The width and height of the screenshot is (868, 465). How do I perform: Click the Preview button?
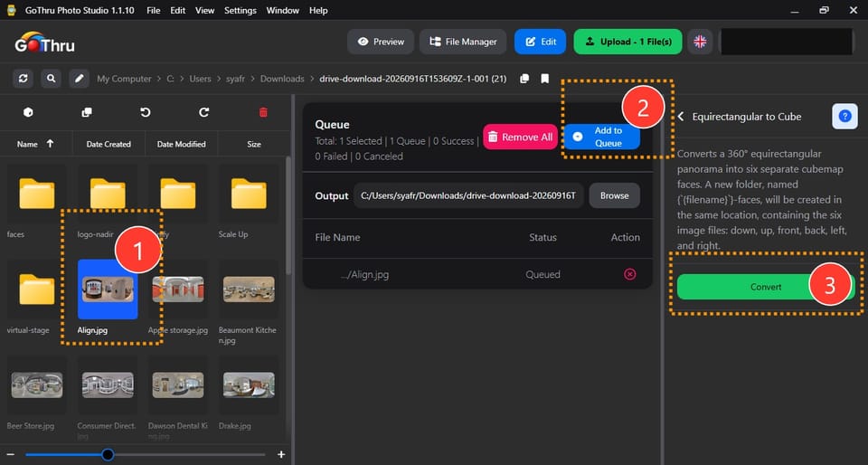(x=381, y=42)
